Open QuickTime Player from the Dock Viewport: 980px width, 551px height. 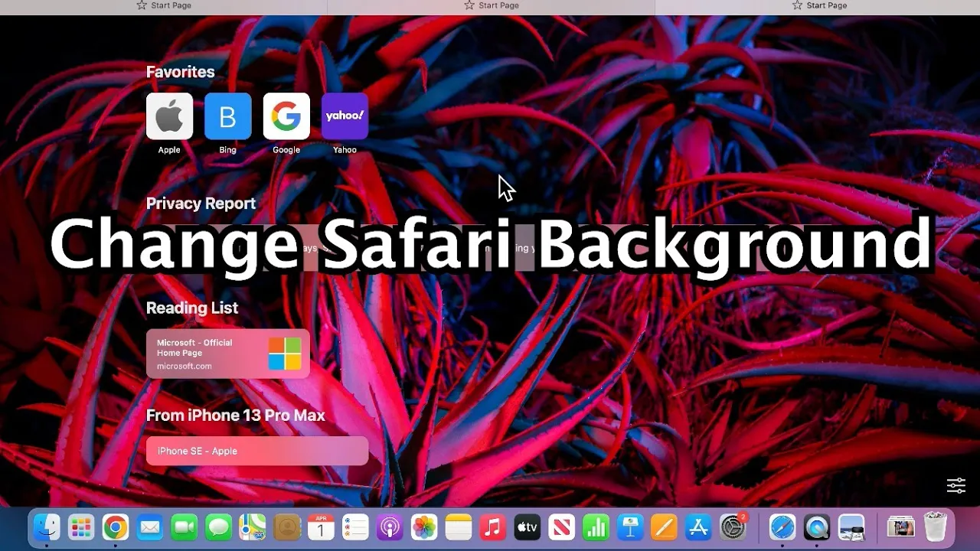pos(817,527)
